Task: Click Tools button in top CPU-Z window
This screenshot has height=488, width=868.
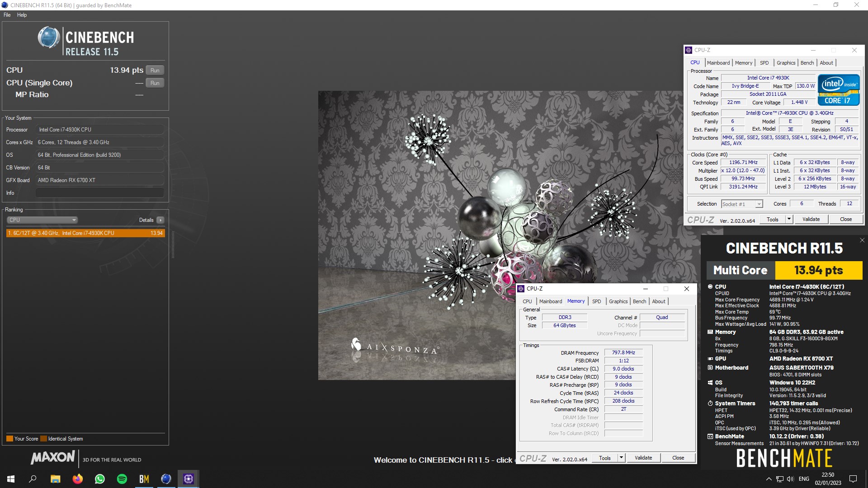Action: [x=773, y=220]
